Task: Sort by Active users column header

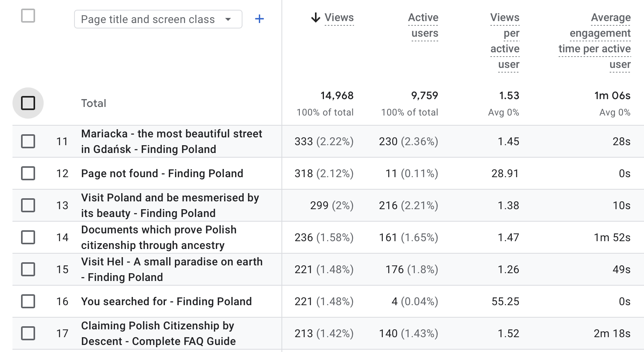Action: pyautogui.click(x=424, y=25)
